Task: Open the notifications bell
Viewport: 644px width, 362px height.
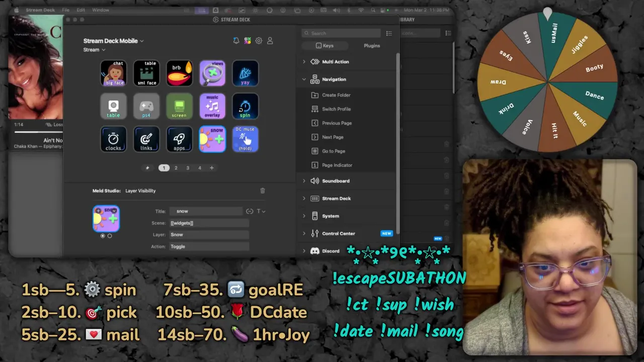Action: click(236, 41)
